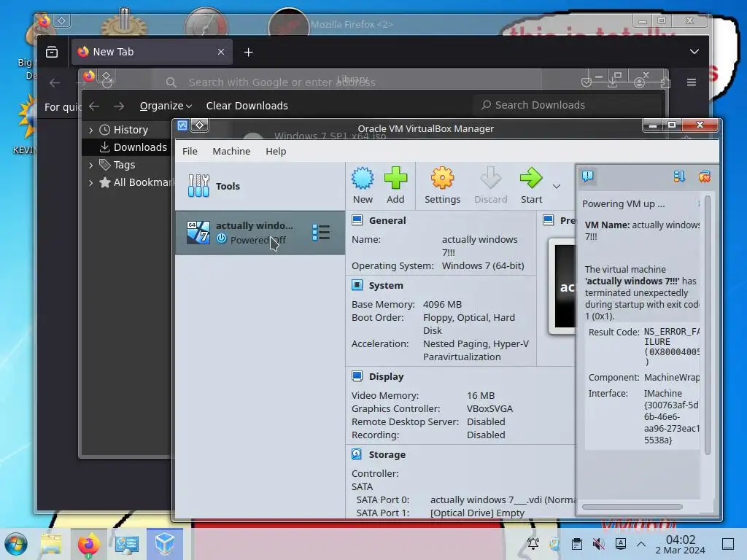Viewport: 747px width, 560px height.
Task: Select the New Tab Firefox tab
Action: 152,52
